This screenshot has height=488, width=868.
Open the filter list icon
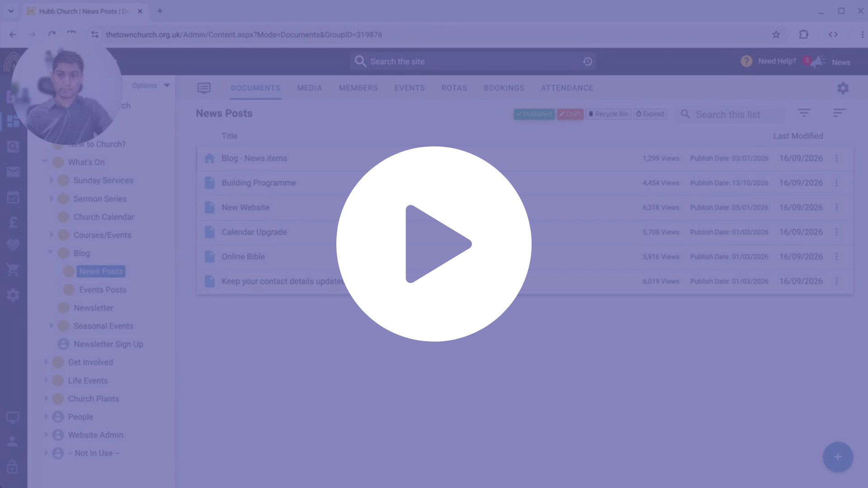[804, 113]
